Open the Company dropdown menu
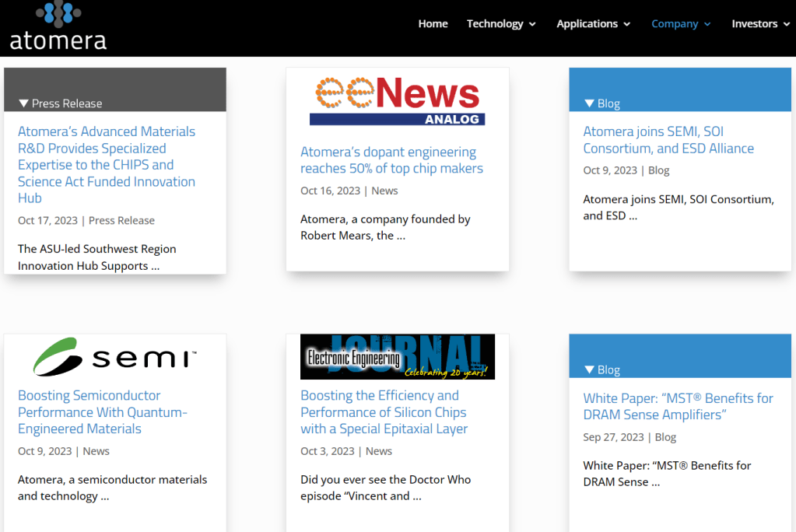 click(681, 24)
